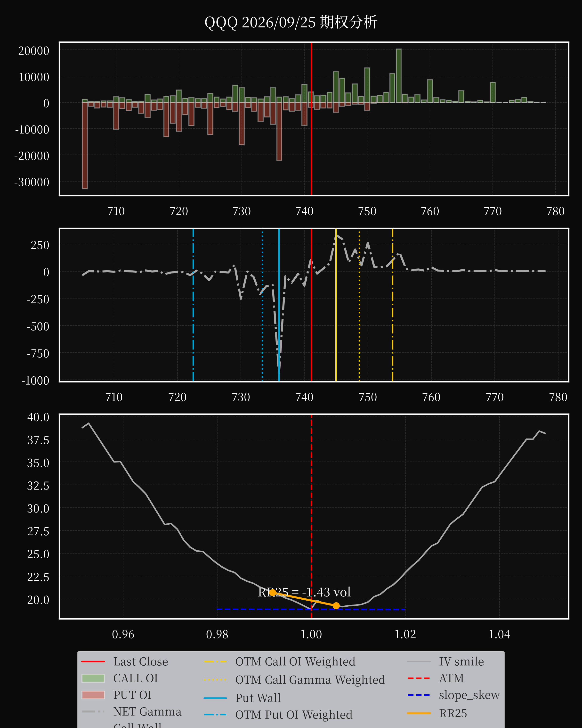Select the "OTM Put OI Weighted" legend label
This screenshot has height=728, width=582.
[294, 715]
